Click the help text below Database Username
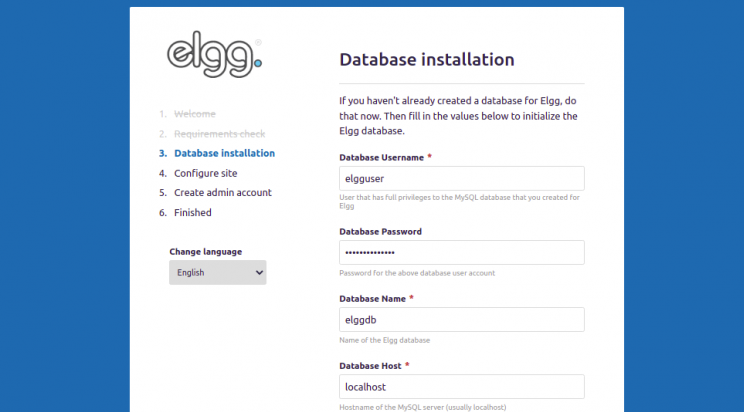Viewport: 744px width, 412px height. click(460, 202)
